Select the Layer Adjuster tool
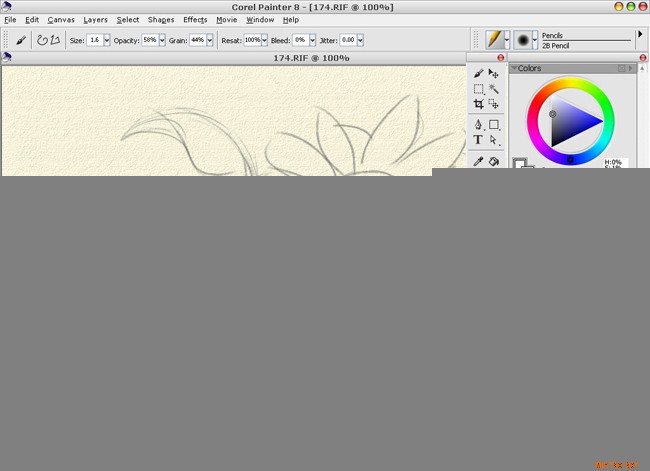This screenshot has width=650, height=471. click(x=494, y=74)
